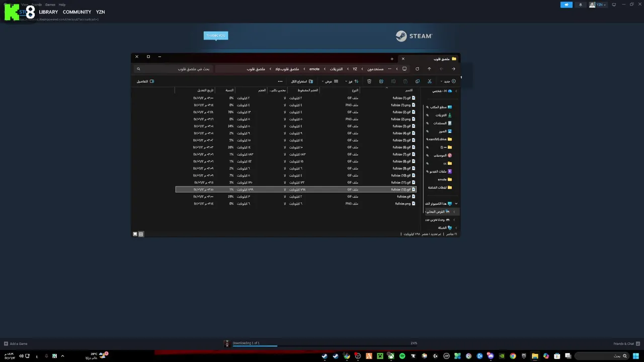
Task: Open a new Explorer tab with plus icon
Action: coord(392,59)
